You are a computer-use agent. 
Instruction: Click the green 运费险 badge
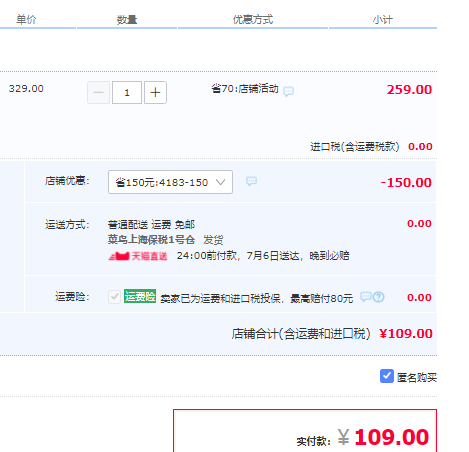click(140, 296)
